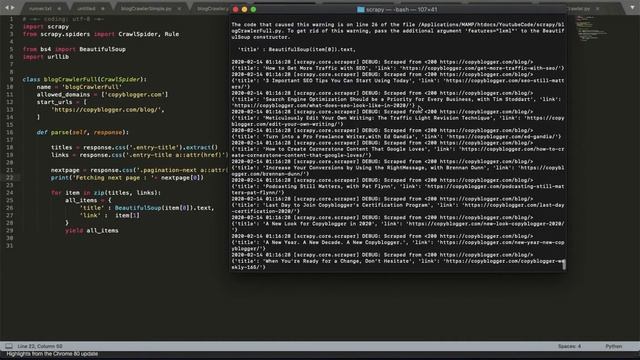Open the tab list dropdown arrow
Image resolution: width=640 pixels, height=360 pixels.
[x=632, y=8]
